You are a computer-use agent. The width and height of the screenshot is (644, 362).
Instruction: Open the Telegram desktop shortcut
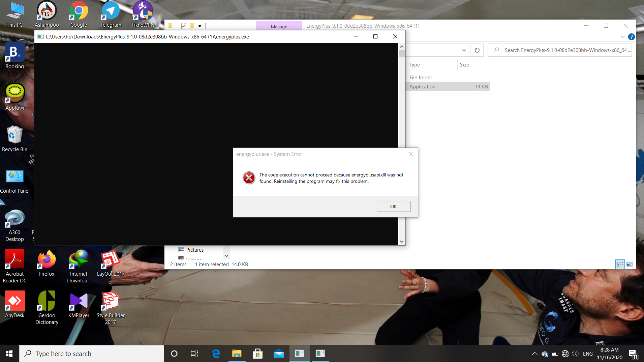[x=111, y=14]
